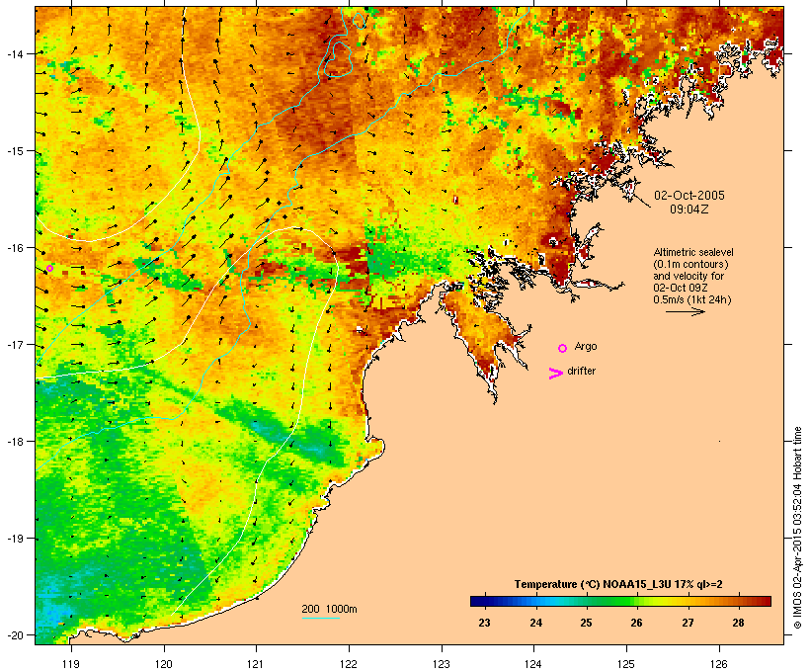Click the date text 02-Oct-2005
Image resolution: width=810 pixels, height=672 pixels.
(x=689, y=196)
